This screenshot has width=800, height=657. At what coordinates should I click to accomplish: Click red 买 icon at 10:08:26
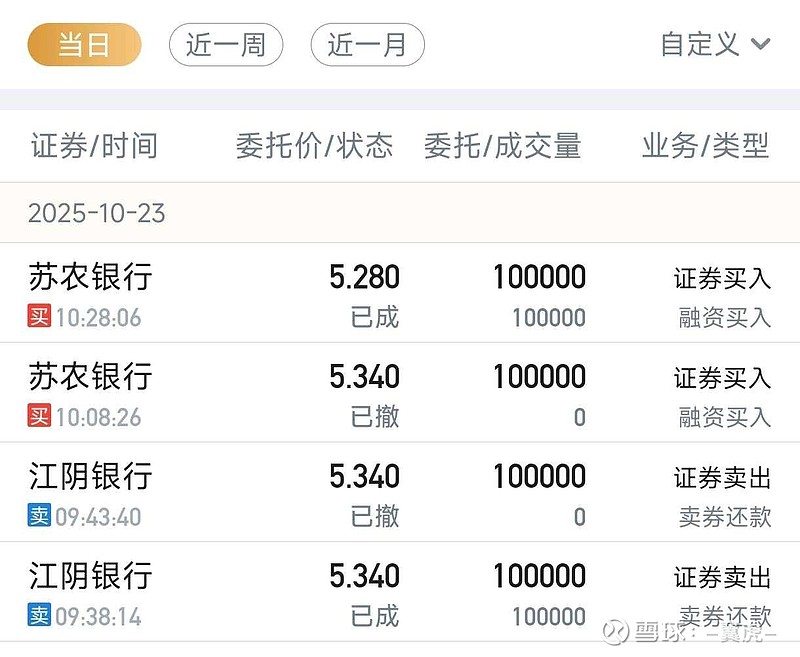39,417
